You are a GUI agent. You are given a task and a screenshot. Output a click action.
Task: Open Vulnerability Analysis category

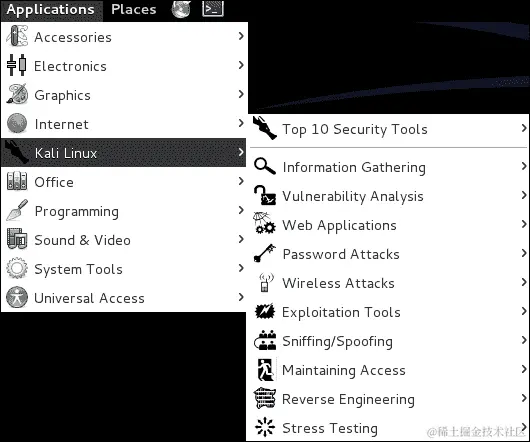(389, 195)
